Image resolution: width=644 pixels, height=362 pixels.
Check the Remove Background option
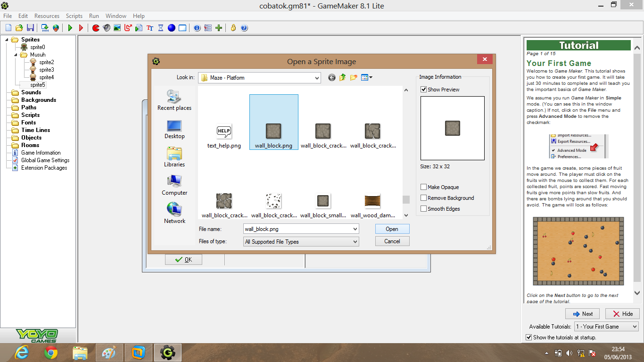pos(423,198)
